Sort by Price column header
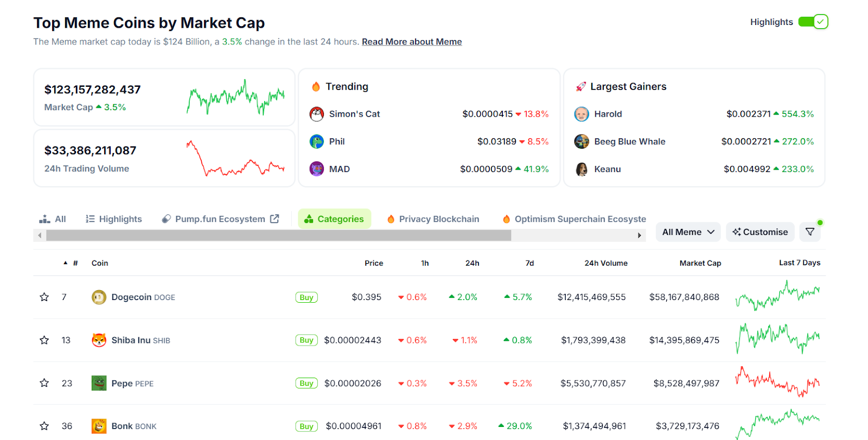Viewport: 868px width, 440px height. click(x=374, y=263)
